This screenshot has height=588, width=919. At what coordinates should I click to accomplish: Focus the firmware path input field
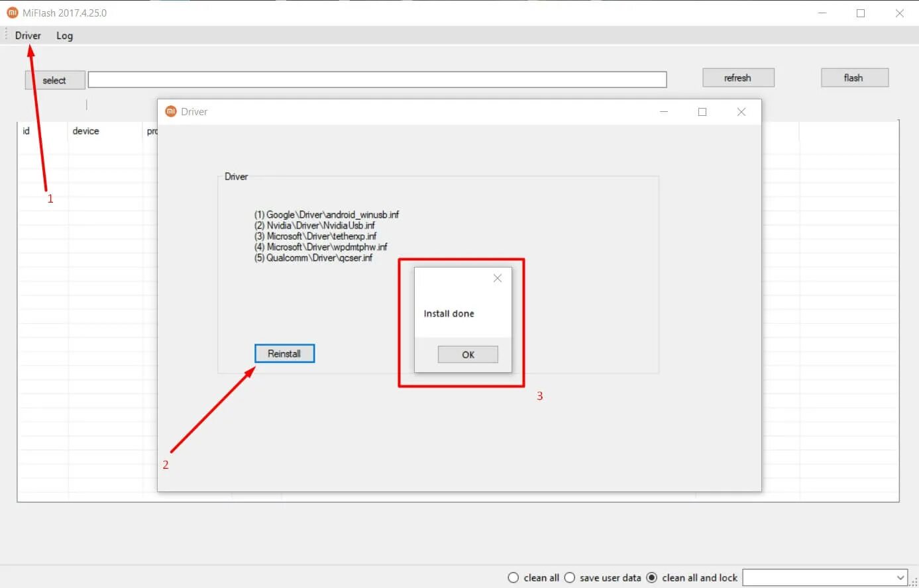[377, 79]
